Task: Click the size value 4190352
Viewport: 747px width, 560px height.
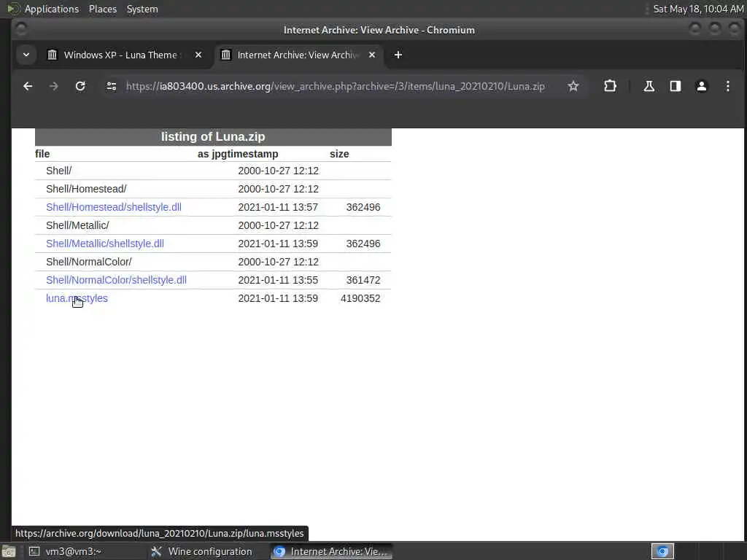Action: pos(360,298)
